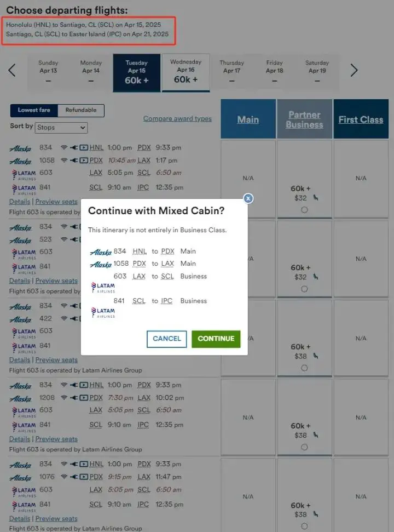Sort by the Partner Business column header
394x532 pixels.
coord(304,119)
